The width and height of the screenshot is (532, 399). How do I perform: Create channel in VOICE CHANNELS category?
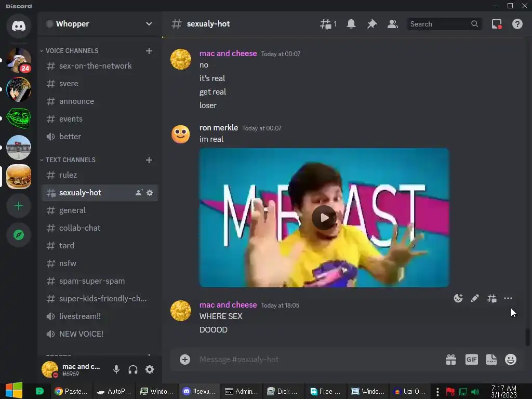click(149, 51)
